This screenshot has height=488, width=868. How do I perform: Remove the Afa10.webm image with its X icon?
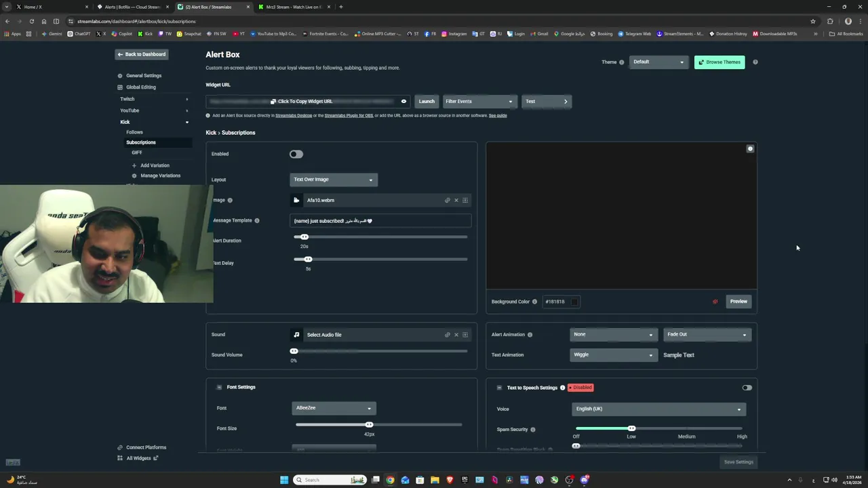[456, 200]
